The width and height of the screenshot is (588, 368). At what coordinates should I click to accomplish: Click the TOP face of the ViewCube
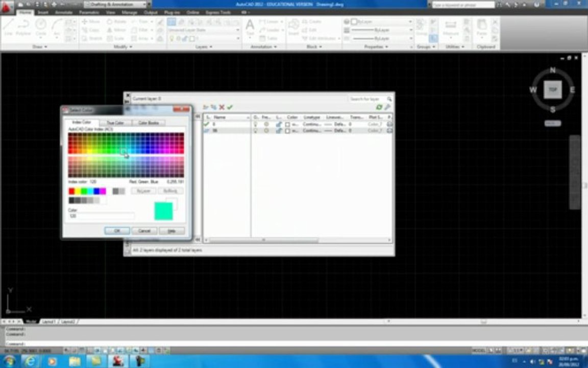(553, 90)
